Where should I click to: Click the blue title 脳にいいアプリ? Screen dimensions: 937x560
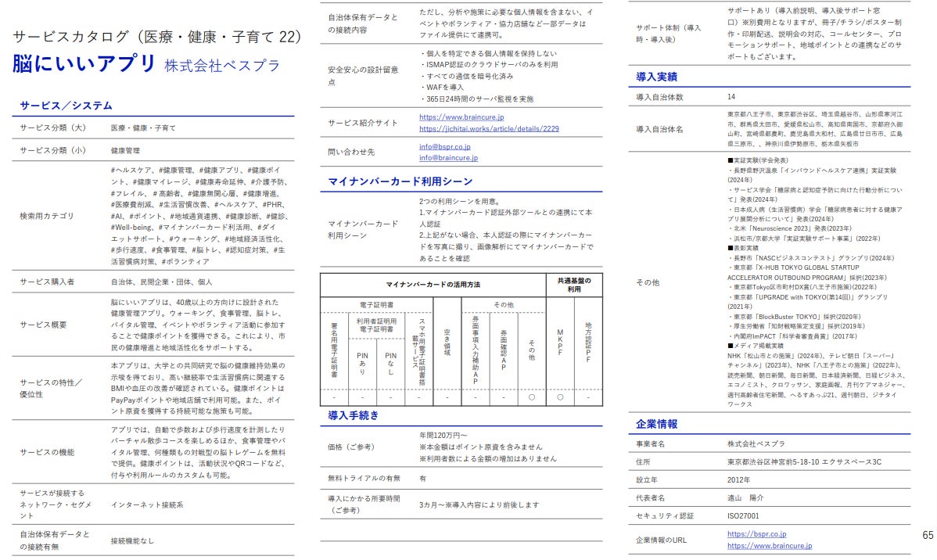(84, 63)
